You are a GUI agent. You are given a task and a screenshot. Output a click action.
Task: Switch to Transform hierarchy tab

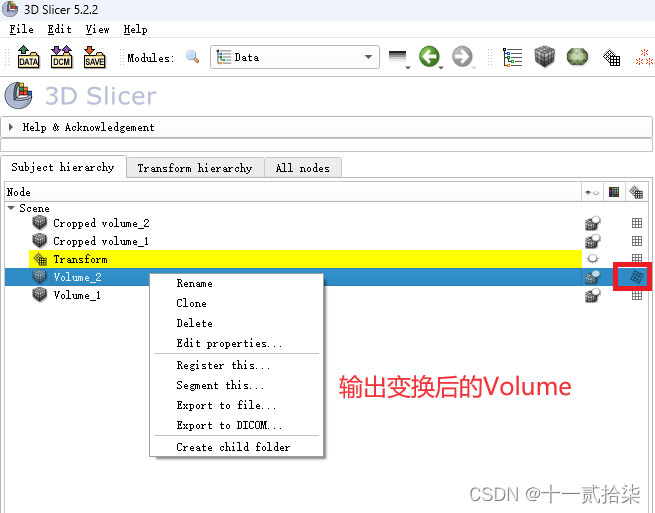coord(195,168)
